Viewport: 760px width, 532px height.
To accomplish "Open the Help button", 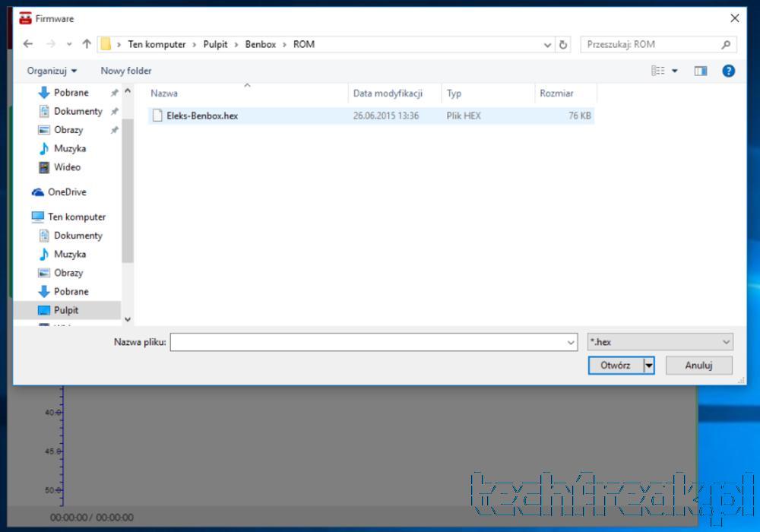I will [x=728, y=71].
